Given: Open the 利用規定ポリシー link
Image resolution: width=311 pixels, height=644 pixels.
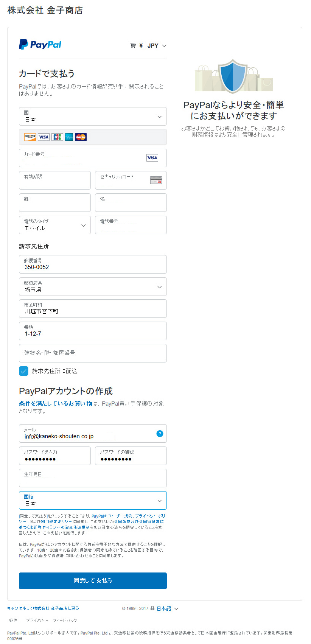Looking at the screenshot, I should [x=56, y=521].
